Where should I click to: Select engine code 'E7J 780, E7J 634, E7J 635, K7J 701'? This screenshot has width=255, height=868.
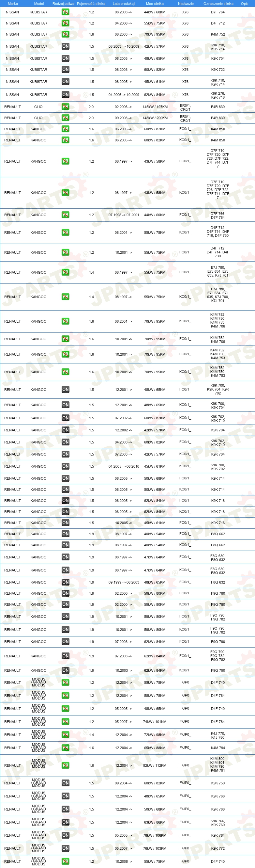coord(217,272)
